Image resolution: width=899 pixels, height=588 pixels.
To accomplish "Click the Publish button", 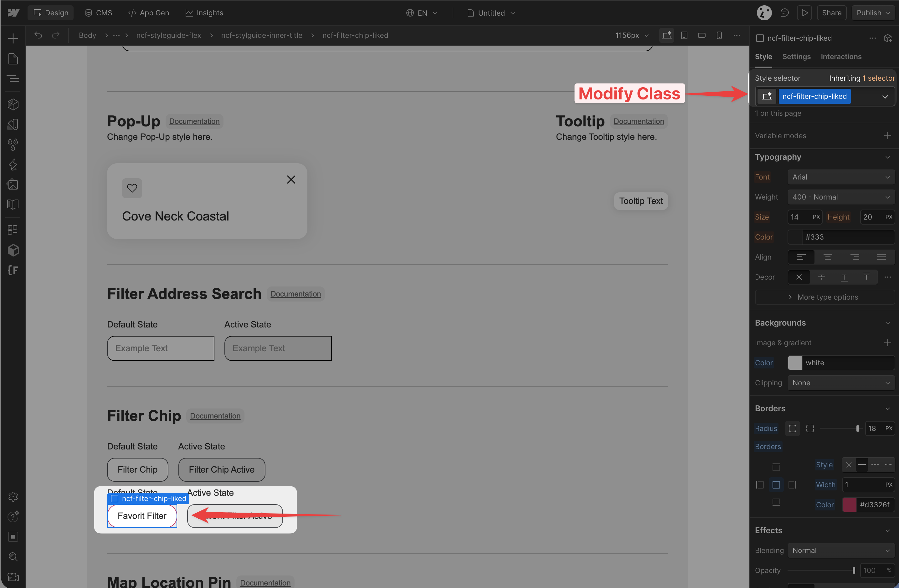I will point(873,13).
